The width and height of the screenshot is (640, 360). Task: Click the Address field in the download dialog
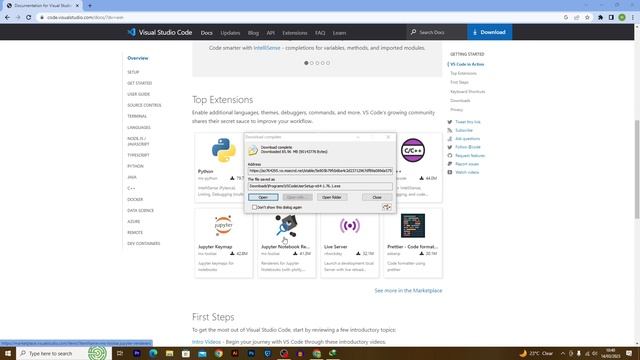[x=320, y=171]
